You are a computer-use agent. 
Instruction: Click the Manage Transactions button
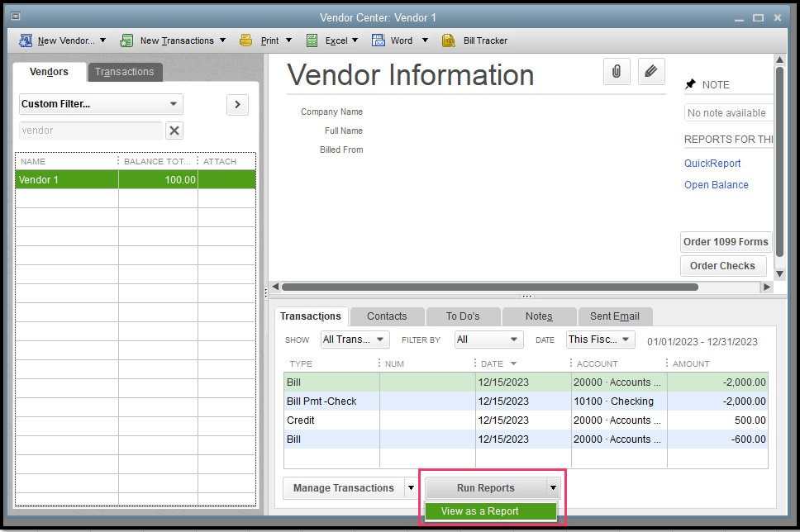[x=343, y=488]
